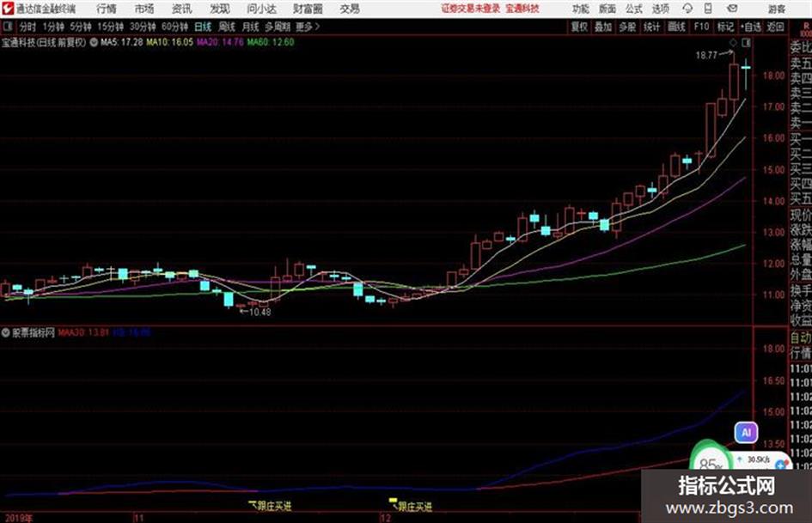Open the mail envelope icon
The width and height of the screenshot is (812, 523).
pyautogui.click(x=732, y=9)
